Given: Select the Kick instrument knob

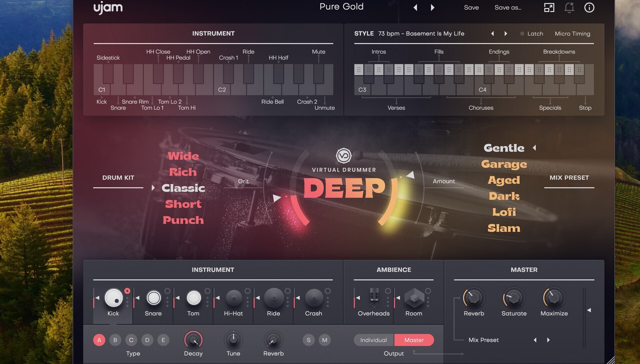Looking at the screenshot, I should (x=113, y=297).
